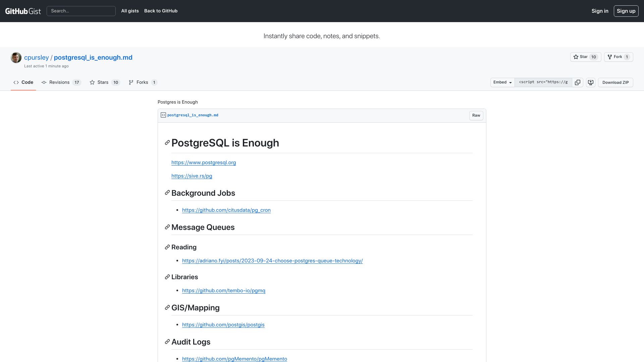The image size is (644, 362).
Task: Click the fork count 1 beside Fork button
Action: 627,57
